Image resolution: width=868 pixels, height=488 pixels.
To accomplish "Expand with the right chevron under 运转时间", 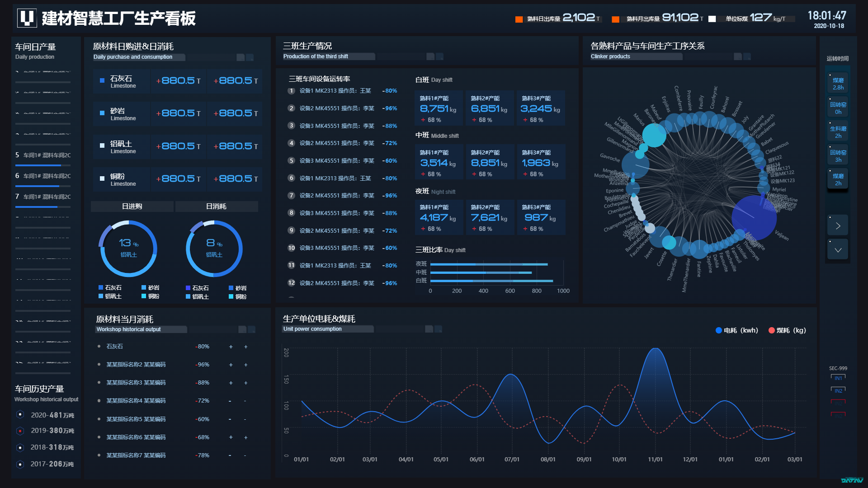I will pyautogui.click(x=838, y=226).
